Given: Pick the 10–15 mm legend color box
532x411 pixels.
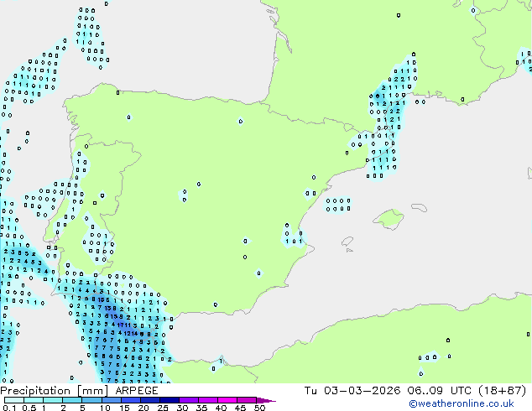Looking at the screenshot, I should (112, 400).
